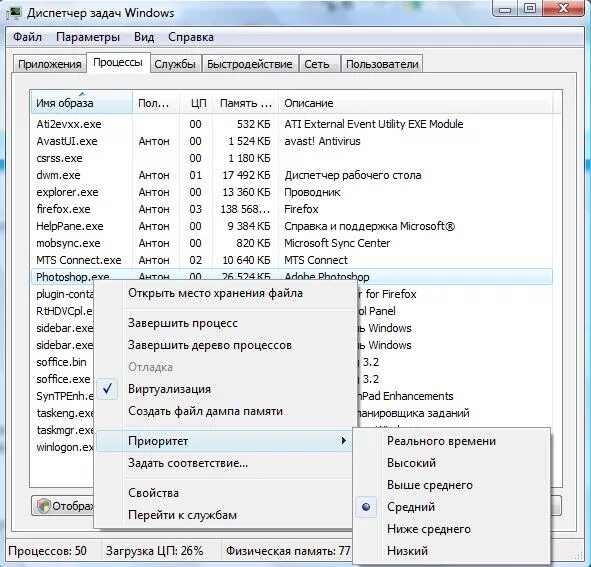Expand the Приоритет submenu arrow
The height and width of the screenshot is (567, 591).
click(343, 440)
